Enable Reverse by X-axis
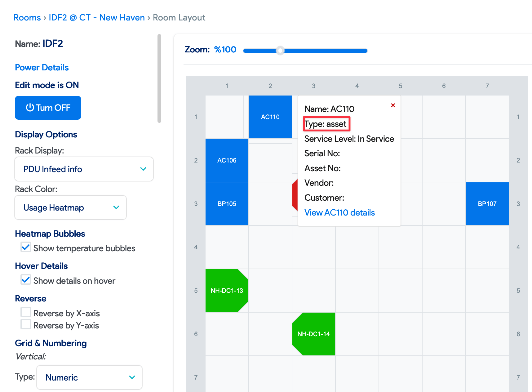 tap(26, 312)
